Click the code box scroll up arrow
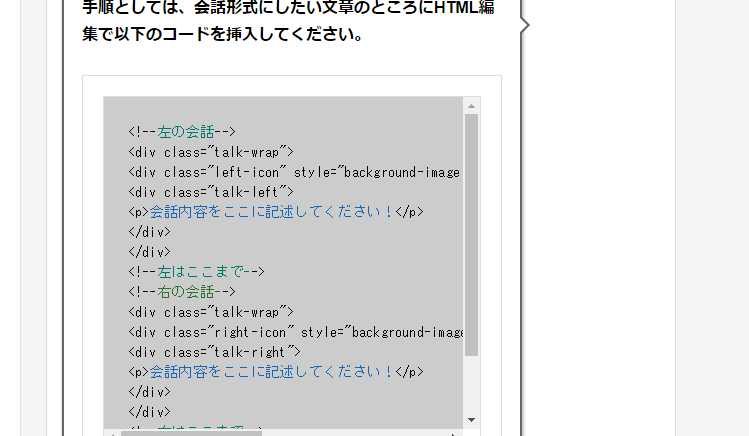 (x=471, y=106)
